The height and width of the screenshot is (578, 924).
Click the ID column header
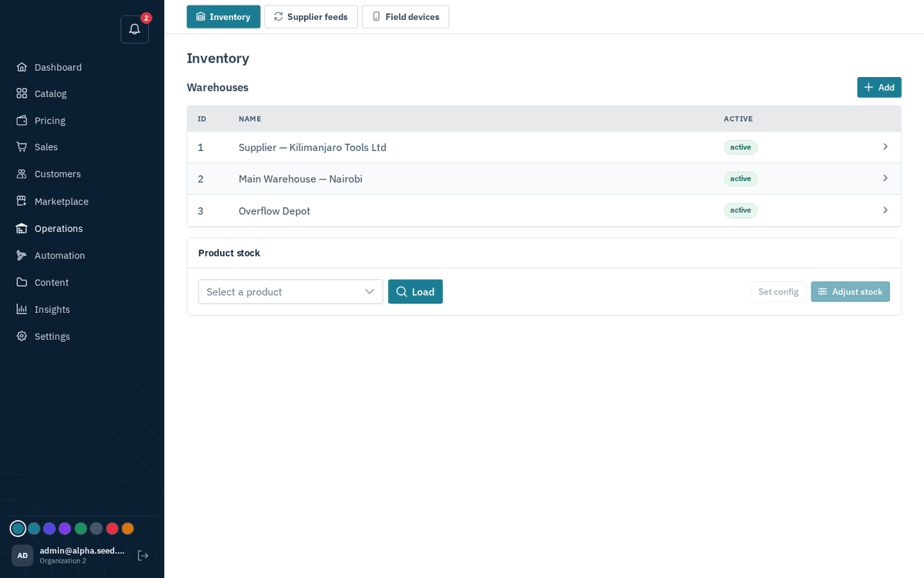pyautogui.click(x=202, y=119)
